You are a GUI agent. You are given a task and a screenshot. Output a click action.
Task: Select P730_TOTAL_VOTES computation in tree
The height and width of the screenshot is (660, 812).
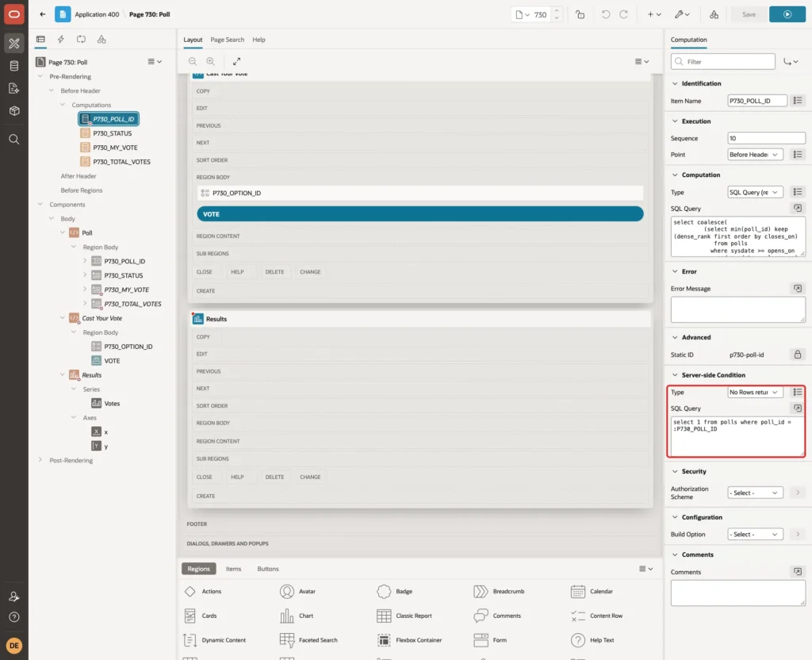[121, 162]
